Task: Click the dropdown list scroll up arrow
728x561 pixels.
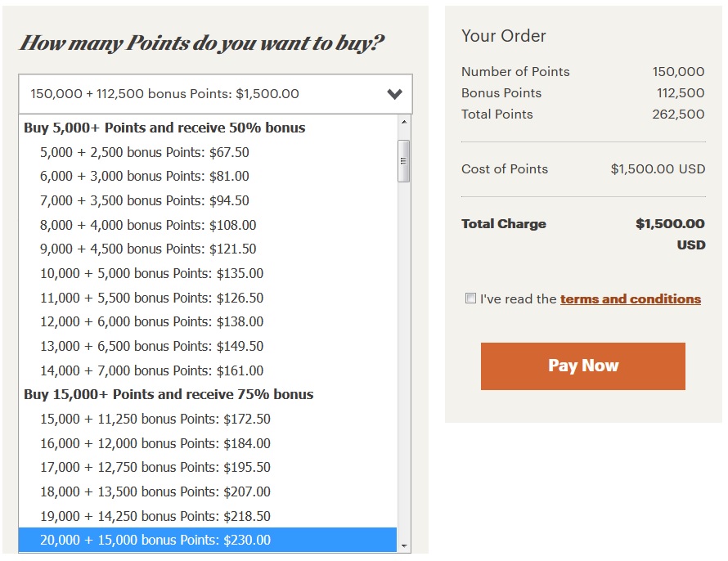Action: tap(404, 123)
